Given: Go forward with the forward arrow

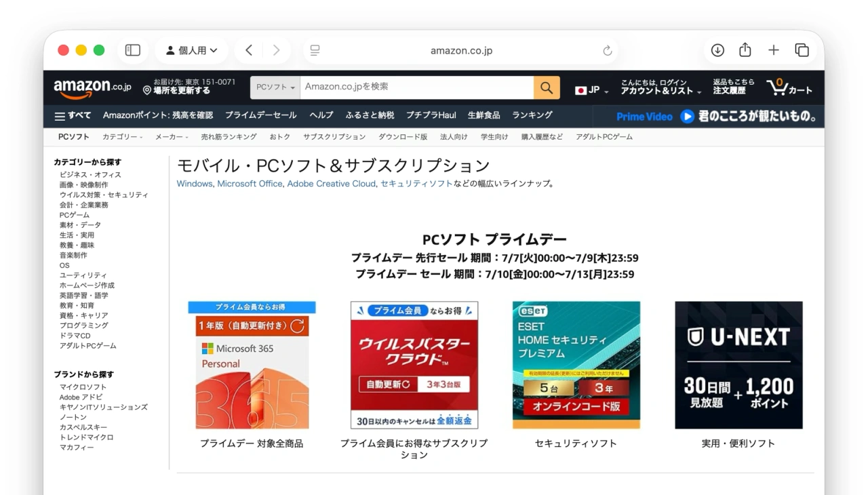Looking at the screenshot, I should [x=276, y=50].
